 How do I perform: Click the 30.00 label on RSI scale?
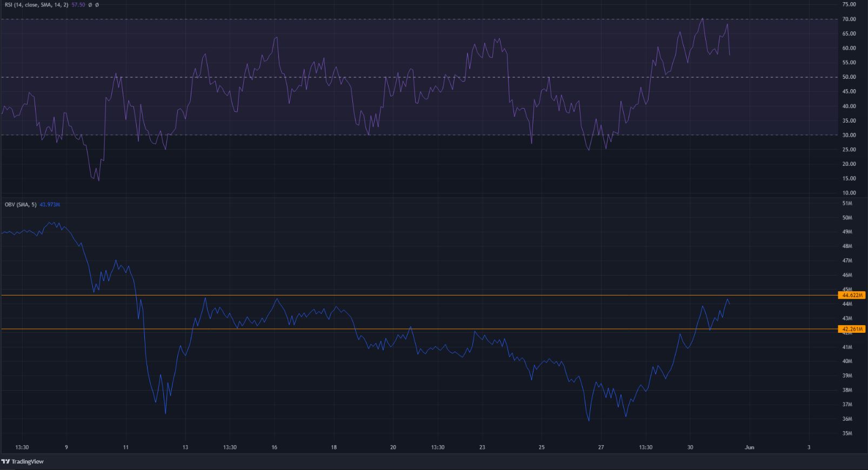(x=849, y=135)
